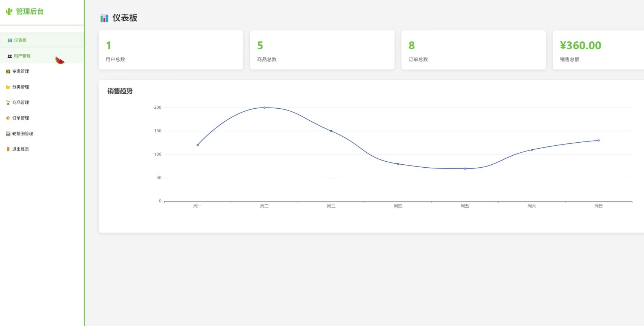
Task: Click the 用户总数 card label
Action: point(115,59)
